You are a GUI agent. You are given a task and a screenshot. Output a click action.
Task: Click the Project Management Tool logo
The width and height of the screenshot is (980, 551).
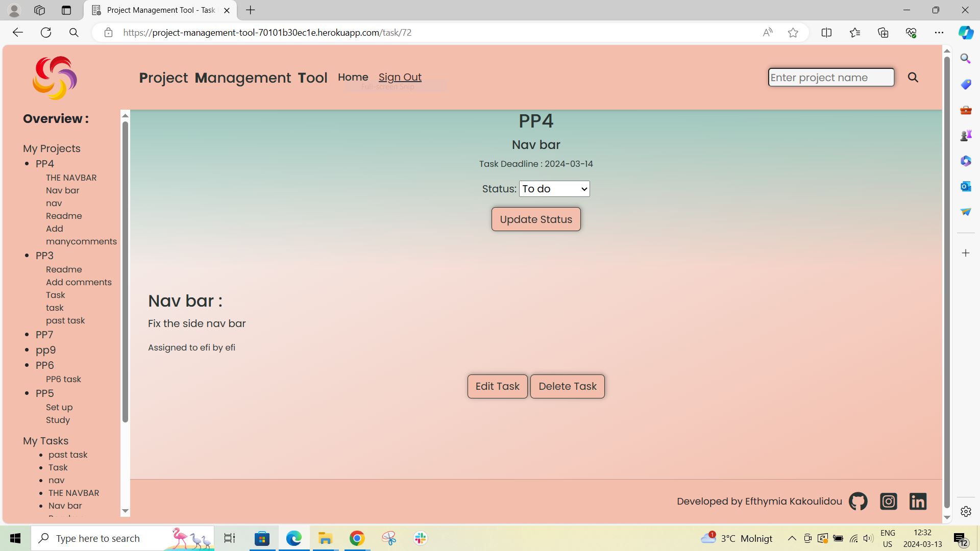pyautogui.click(x=55, y=78)
